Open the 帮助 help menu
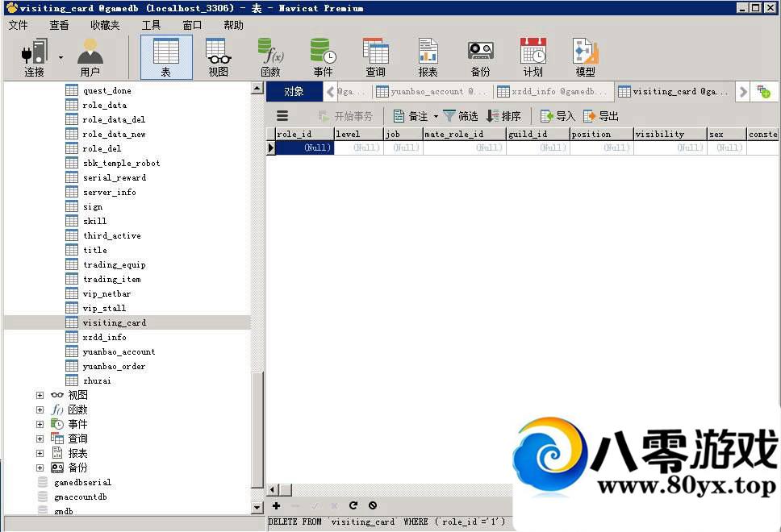 [x=233, y=25]
